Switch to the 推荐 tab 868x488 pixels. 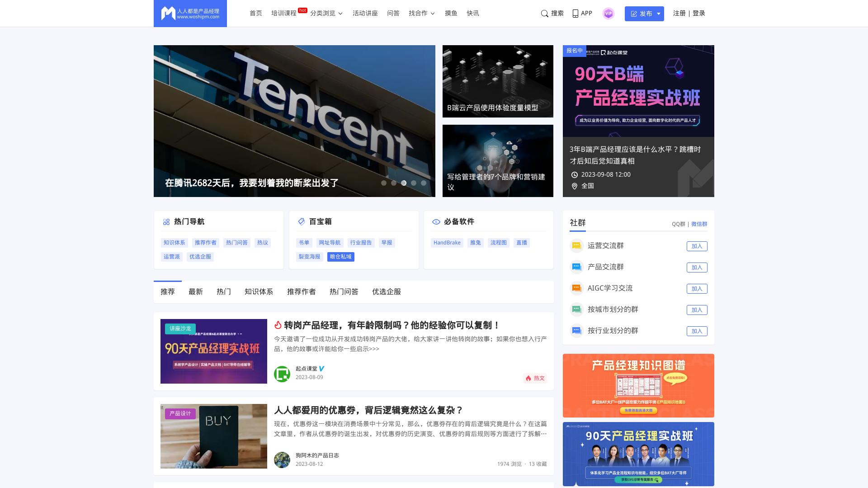[168, 292]
